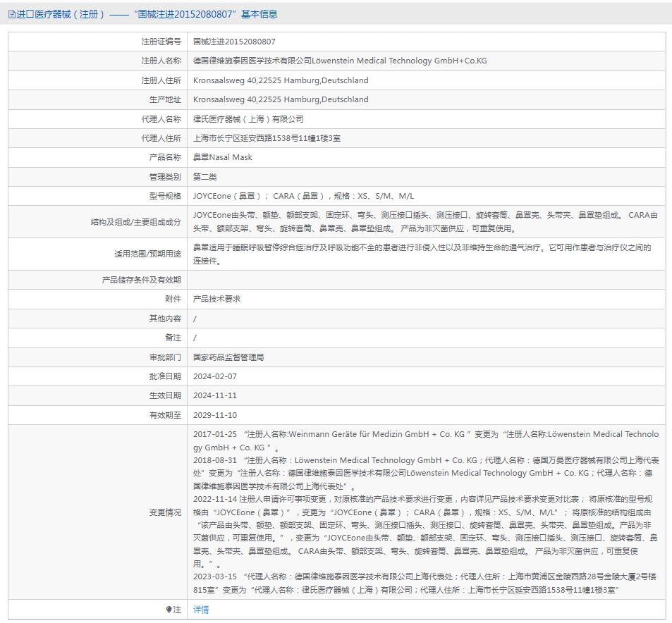Click the registrant name Löwenstein Medical Technology value
Screen dimensions: 672x623
point(340,61)
